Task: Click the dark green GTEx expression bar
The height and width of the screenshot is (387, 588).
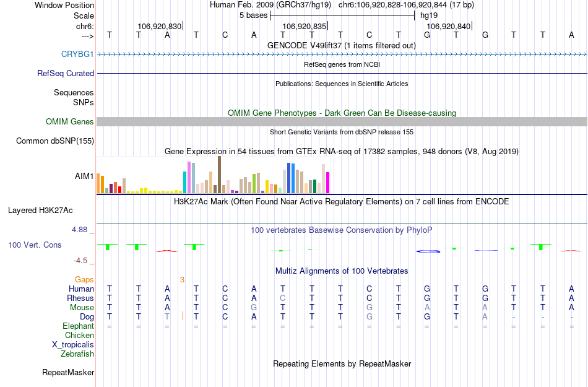Action: pos(314,186)
